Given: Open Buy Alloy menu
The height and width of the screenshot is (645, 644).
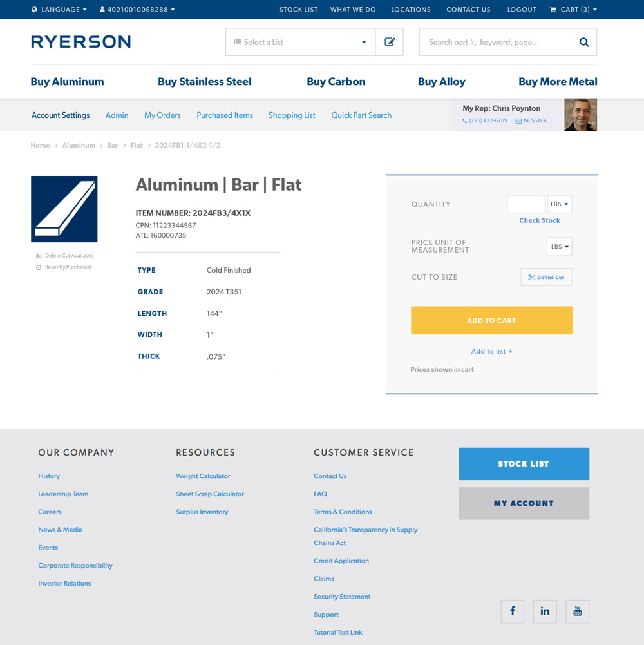Looking at the screenshot, I should (x=441, y=81).
